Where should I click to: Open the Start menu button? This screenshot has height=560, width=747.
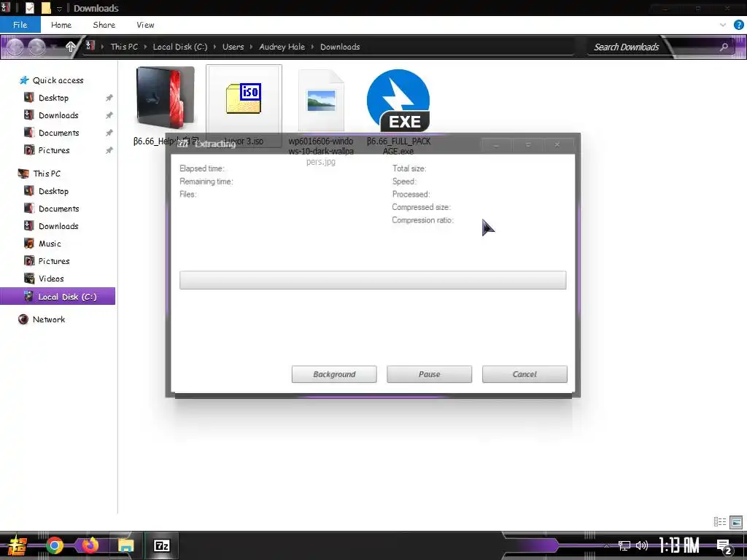click(18, 545)
